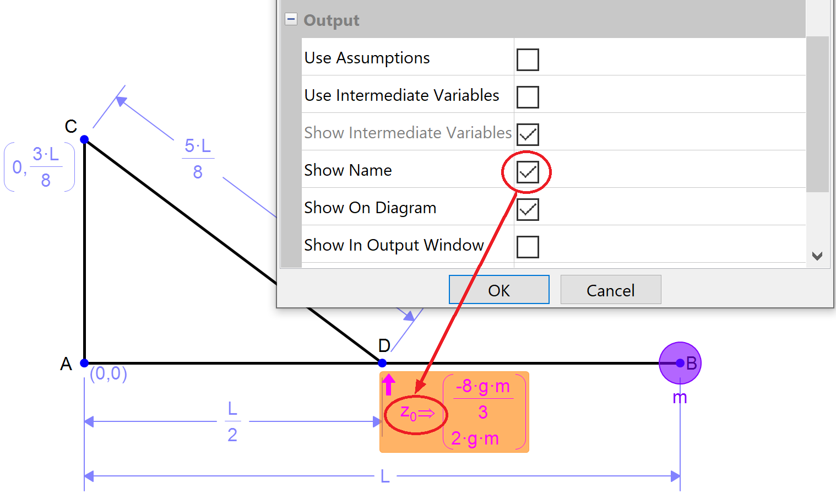Disable Show On Diagram
The width and height of the screenshot is (836, 504).
(527, 209)
